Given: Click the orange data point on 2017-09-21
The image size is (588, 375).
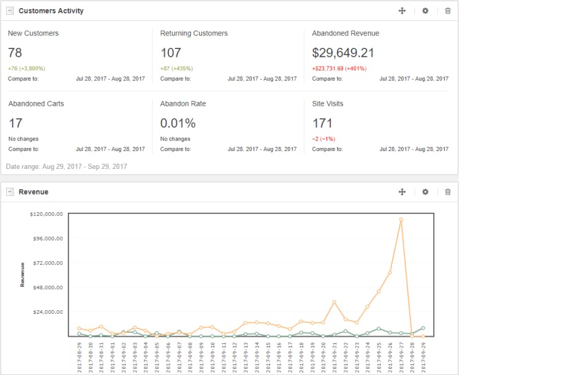Looking at the screenshot, I should [334, 302].
